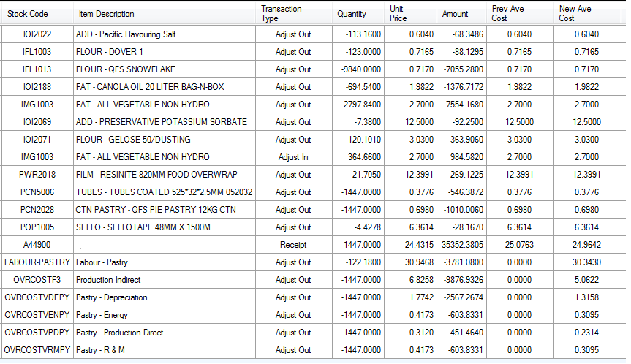The image size is (631, 364).
Task: Click quantity -113.1600
Action: (358, 34)
